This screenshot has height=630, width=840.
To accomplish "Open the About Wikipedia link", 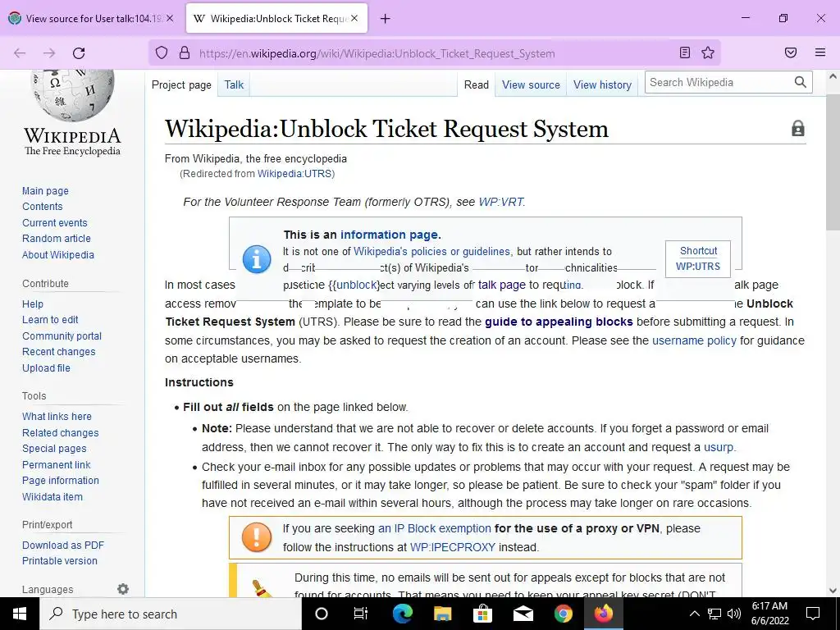I will tap(58, 255).
